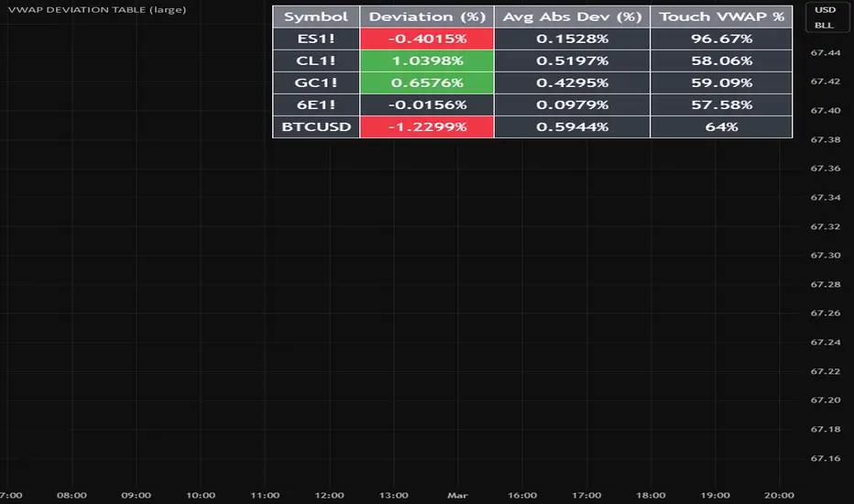Select the 59.09% touch VWAP cell
This screenshot has width=854, height=504.
coord(722,82)
